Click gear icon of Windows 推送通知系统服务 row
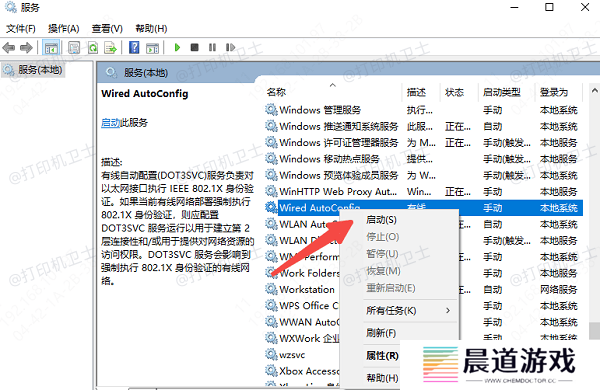This screenshot has width=600, height=390. coord(271,126)
